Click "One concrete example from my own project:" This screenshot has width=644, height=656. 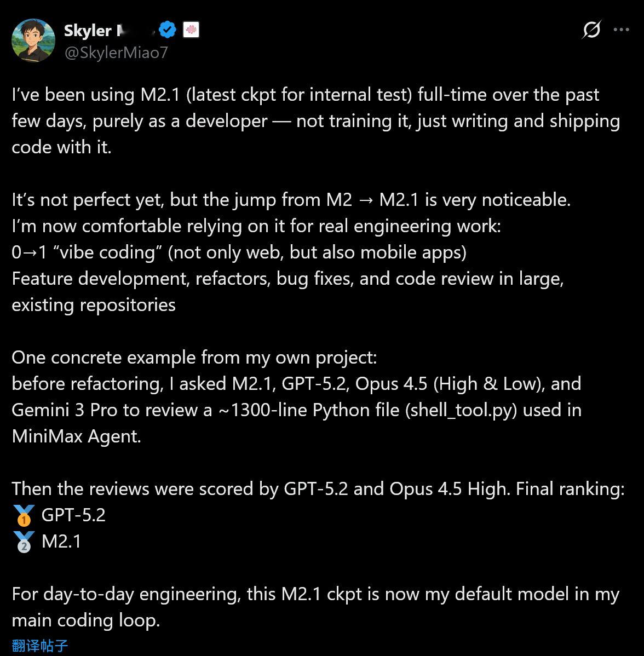[194, 358]
